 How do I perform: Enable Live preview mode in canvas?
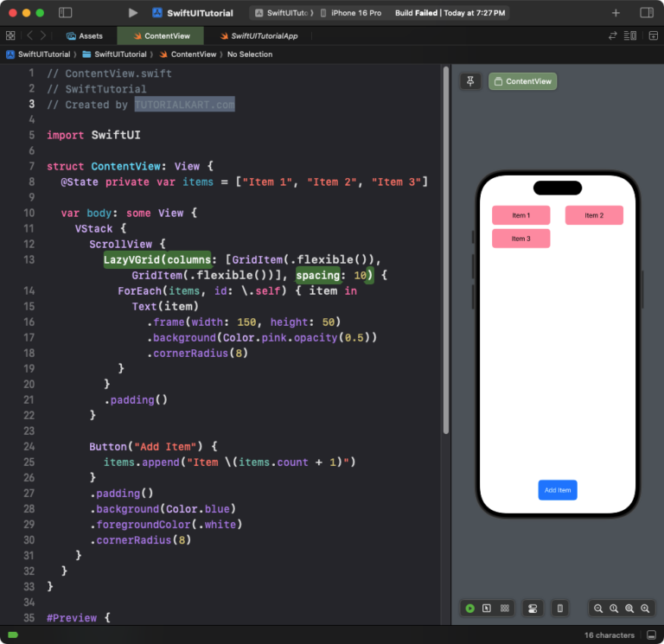(470, 609)
